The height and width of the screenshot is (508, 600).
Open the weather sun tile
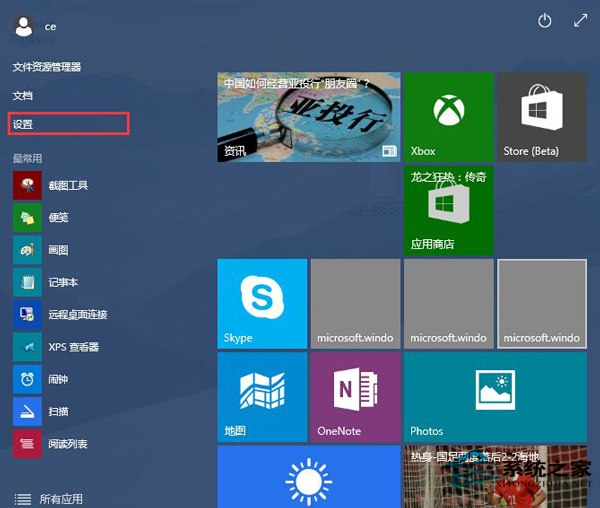[309, 477]
